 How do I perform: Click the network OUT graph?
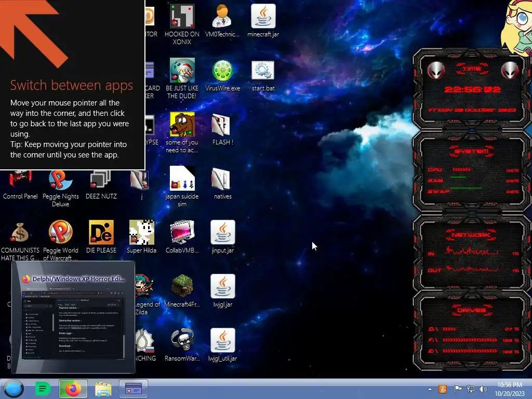tap(472, 270)
